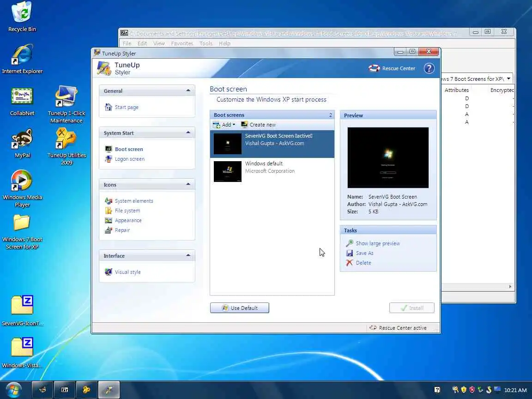This screenshot has width=532, height=399.
Task: Launch TuneUp Utilities 2009 shortcut
Action: [x=66, y=146]
